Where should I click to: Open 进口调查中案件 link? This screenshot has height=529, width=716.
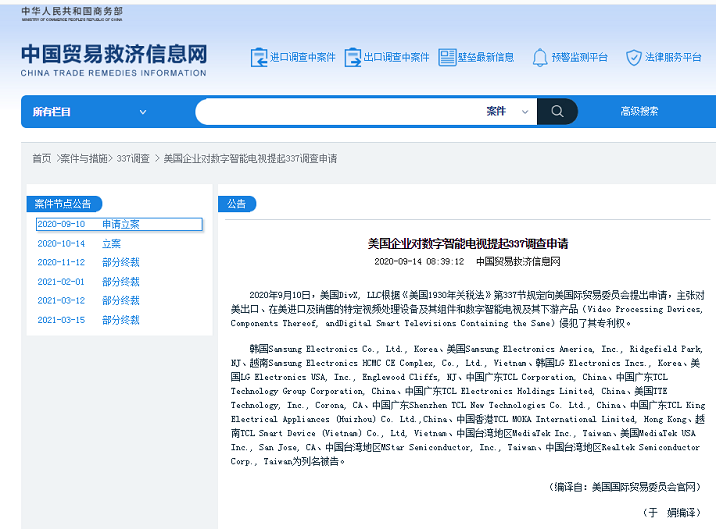click(x=303, y=58)
